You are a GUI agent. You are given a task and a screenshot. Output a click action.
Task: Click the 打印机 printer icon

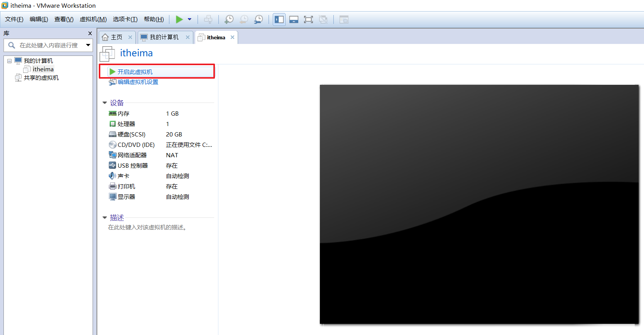pos(112,186)
